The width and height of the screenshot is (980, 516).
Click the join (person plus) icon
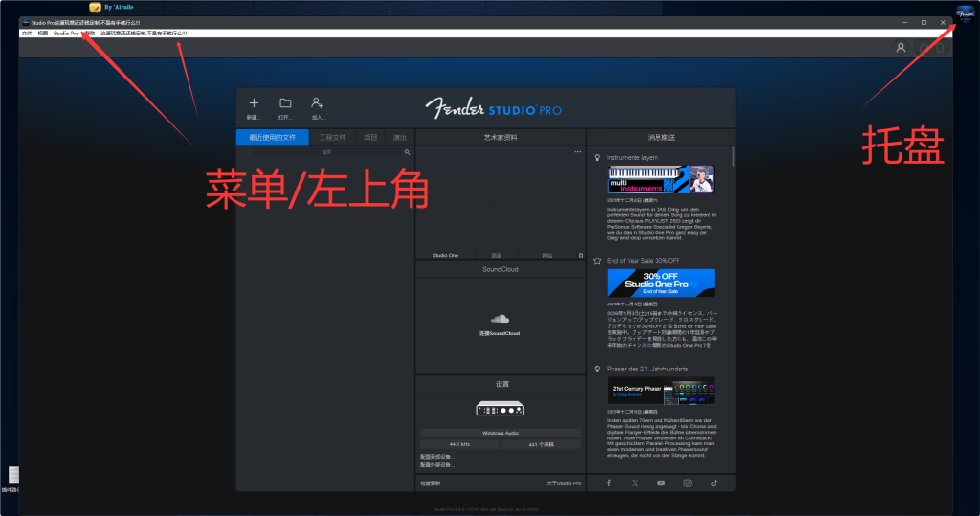click(x=317, y=103)
